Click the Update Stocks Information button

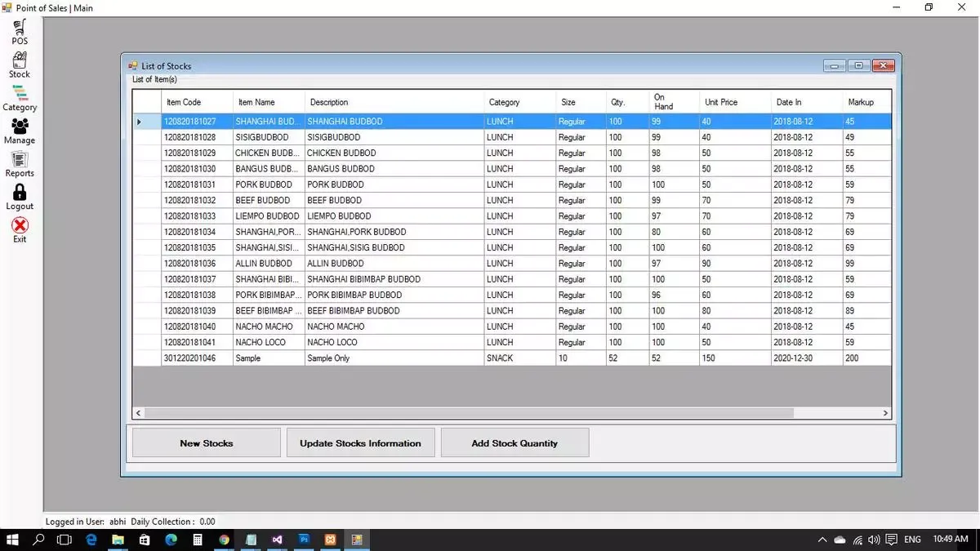(x=360, y=442)
